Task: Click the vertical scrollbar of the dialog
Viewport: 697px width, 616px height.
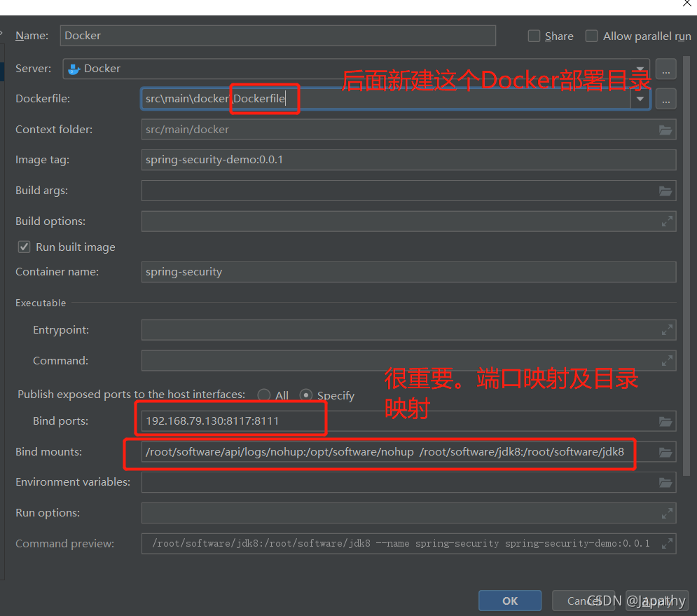Action: pyautogui.click(x=686, y=267)
